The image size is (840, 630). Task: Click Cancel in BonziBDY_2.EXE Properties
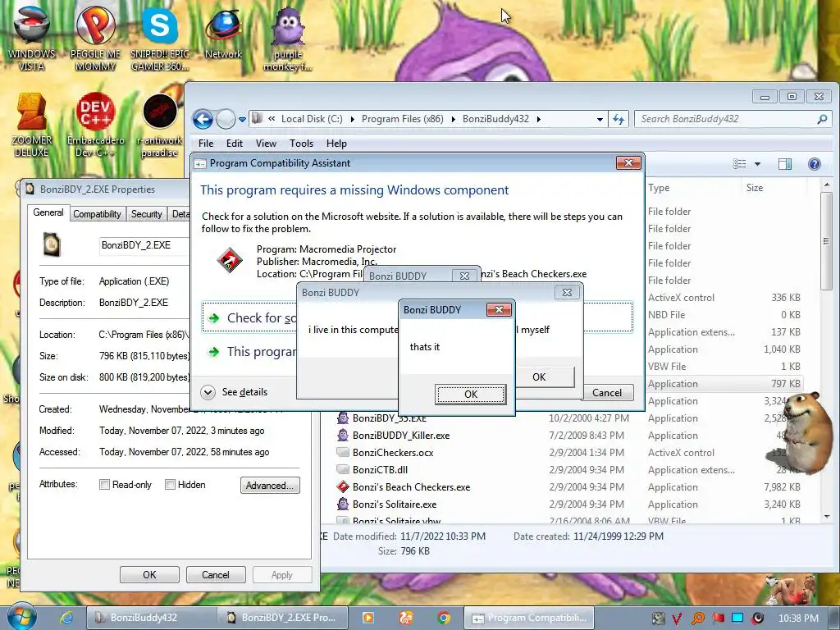(x=216, y=575)
